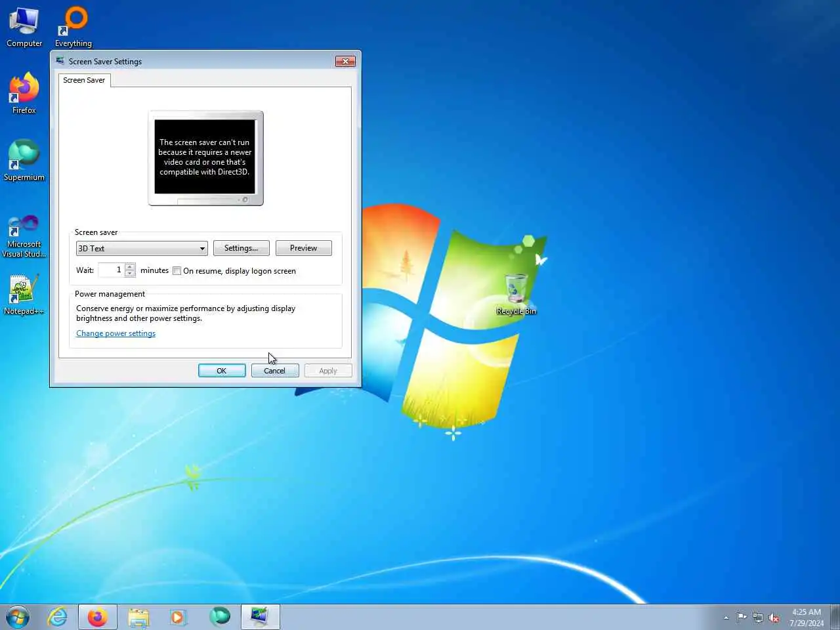The height and width of the screenshot is (630, 840).
Task: Open the muted volume tray icon
Action: [x=774, y=618]
